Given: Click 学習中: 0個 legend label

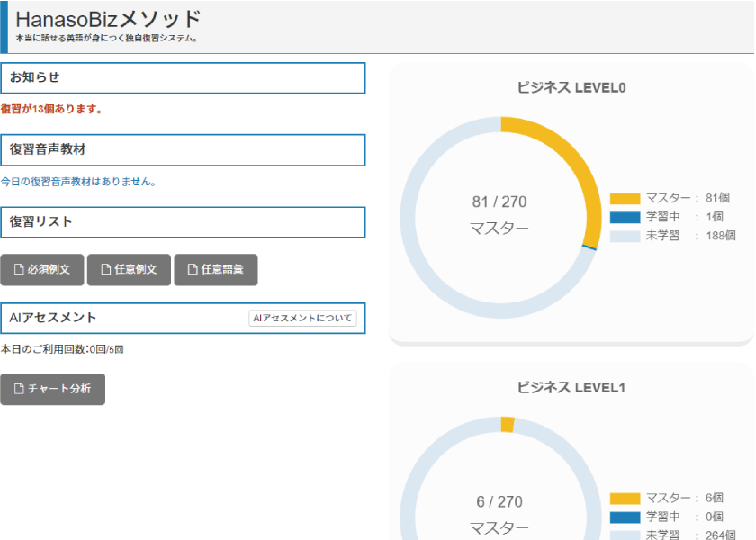Looking at the screenshot, I should 685,517.
